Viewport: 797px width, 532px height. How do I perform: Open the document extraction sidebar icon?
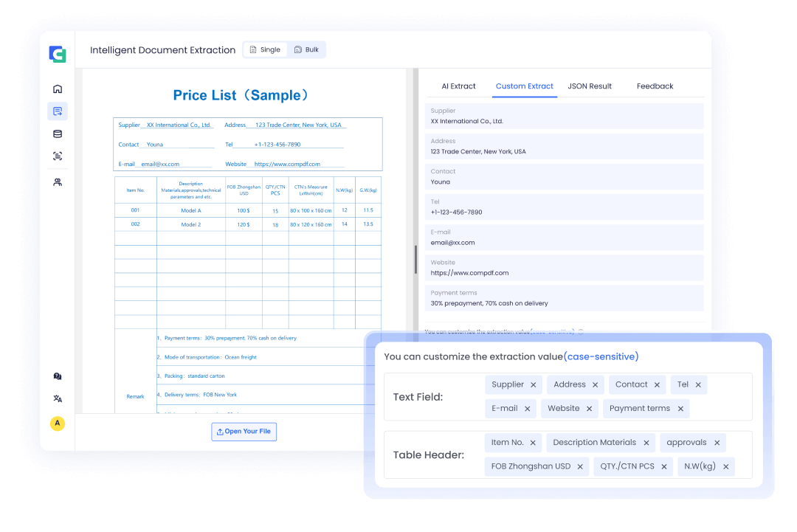(x=58, y=111)
